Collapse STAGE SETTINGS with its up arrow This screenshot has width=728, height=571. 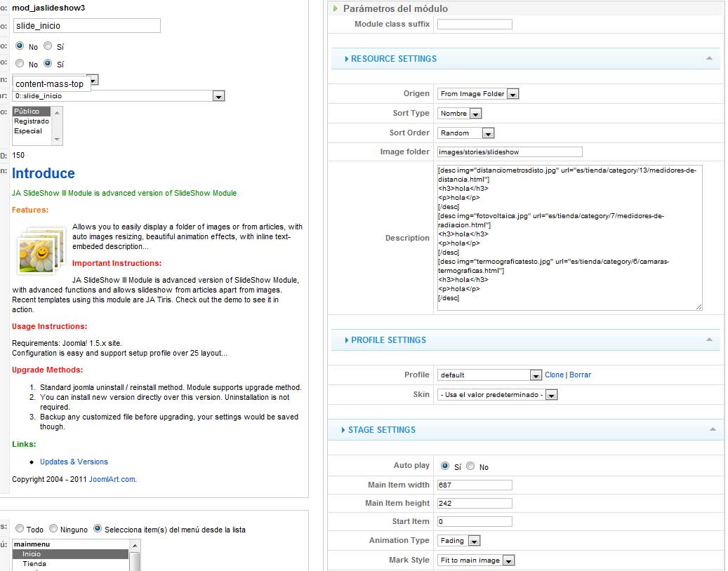[713, 429]
